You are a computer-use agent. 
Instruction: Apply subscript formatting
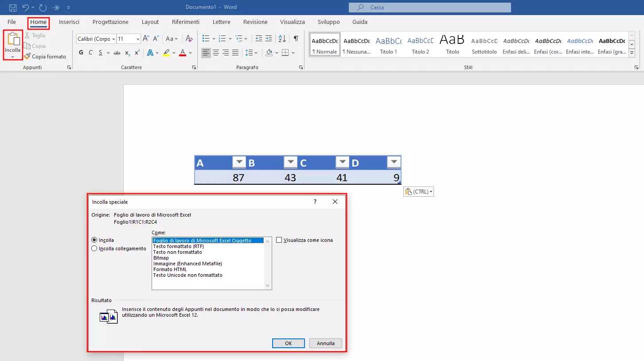127,53
